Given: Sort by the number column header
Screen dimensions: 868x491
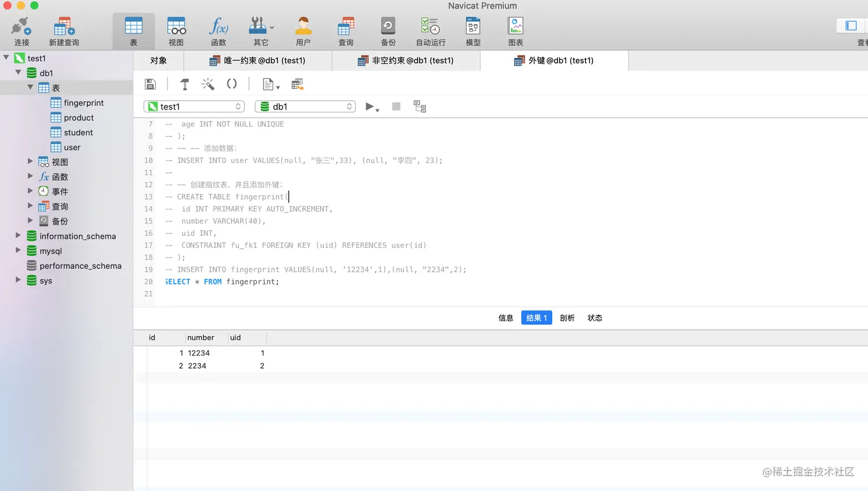Looking at the screenshot, I should pyautogui.click(x=207, y=337).
